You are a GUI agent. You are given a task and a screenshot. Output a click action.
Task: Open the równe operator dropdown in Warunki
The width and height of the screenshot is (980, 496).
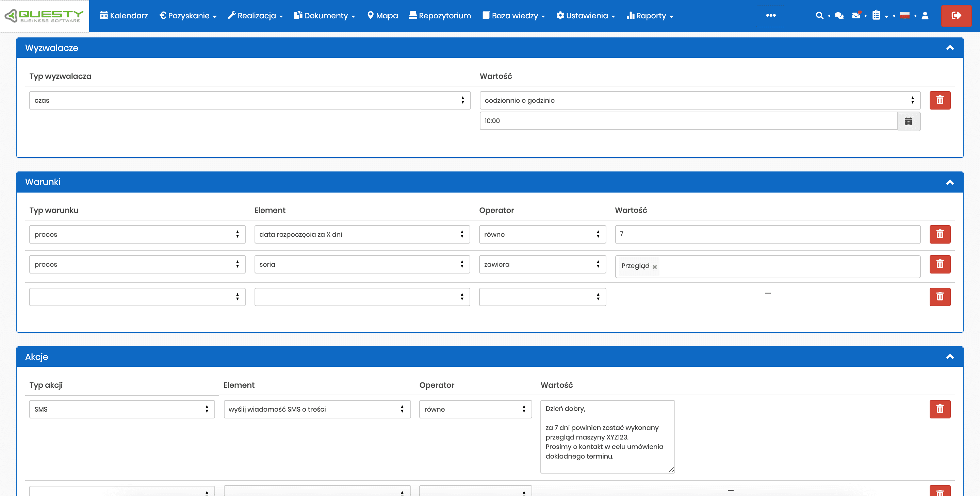click(x=542, y=234)
